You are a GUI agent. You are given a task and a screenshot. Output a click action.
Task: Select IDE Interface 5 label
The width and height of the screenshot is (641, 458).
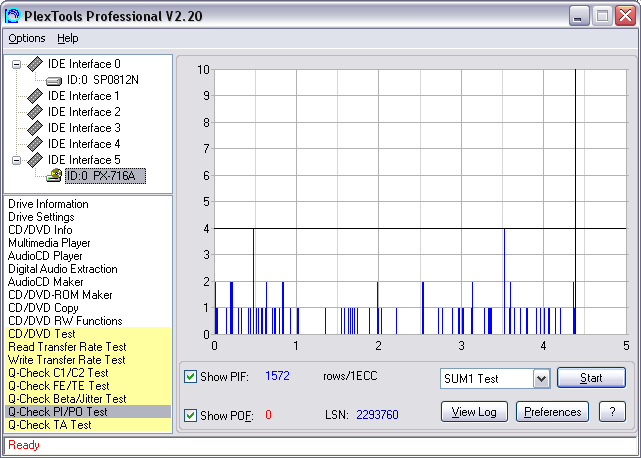[84, 160]
